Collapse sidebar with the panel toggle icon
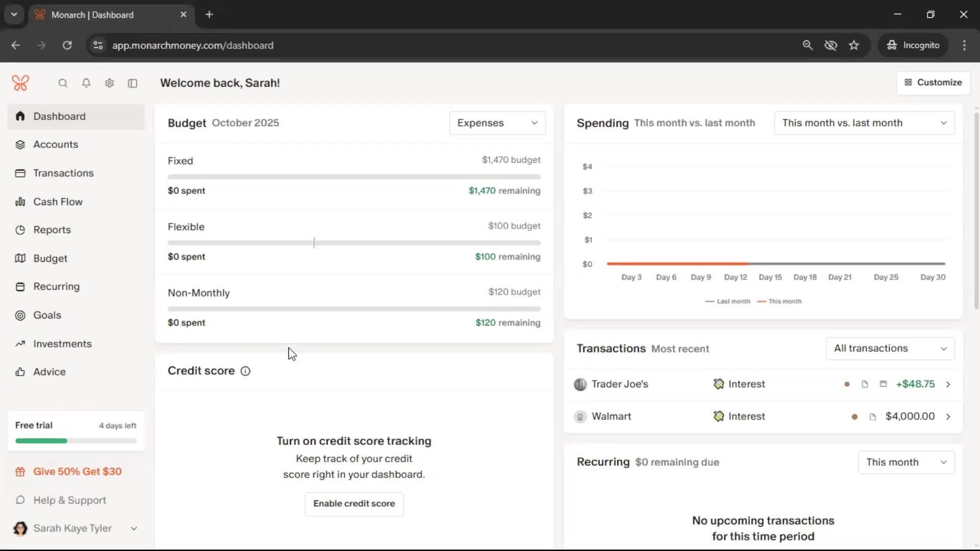980x551 pixels. [133, 83]
